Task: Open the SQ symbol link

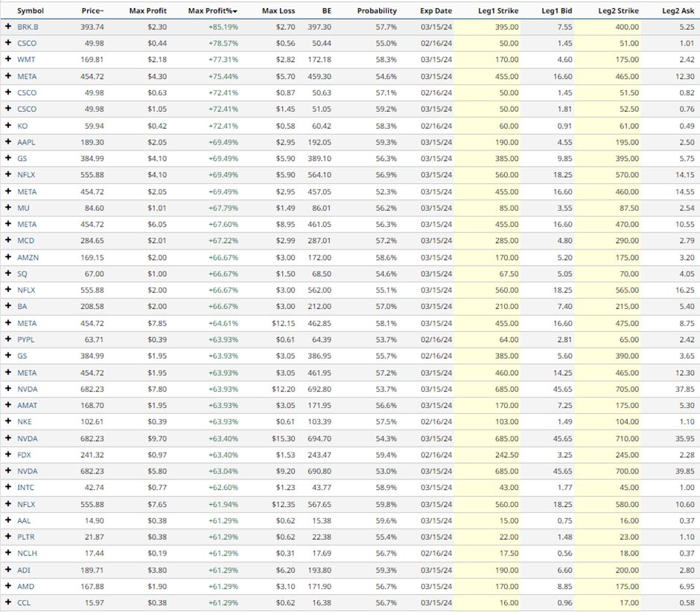Action: pos(22,274)
